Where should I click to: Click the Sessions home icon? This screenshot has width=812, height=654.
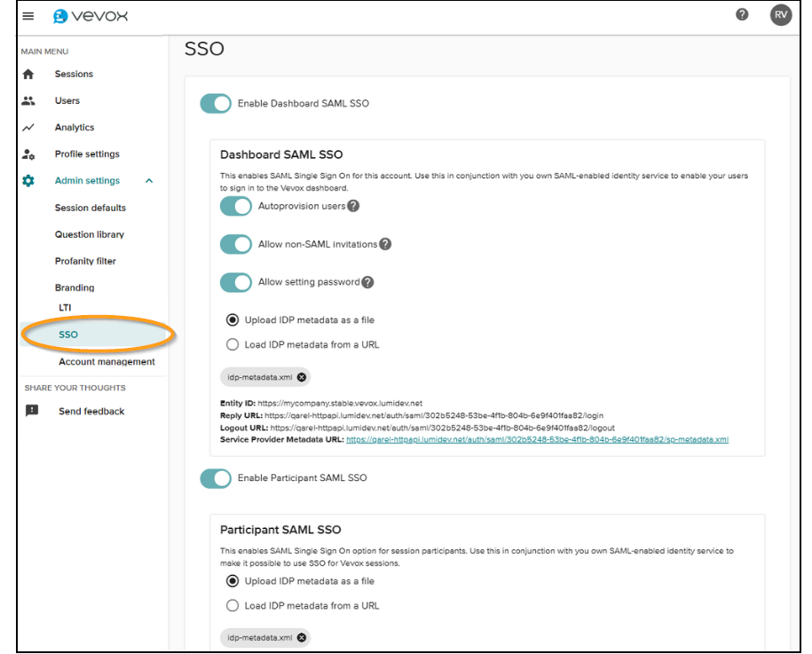coord(28,74)
